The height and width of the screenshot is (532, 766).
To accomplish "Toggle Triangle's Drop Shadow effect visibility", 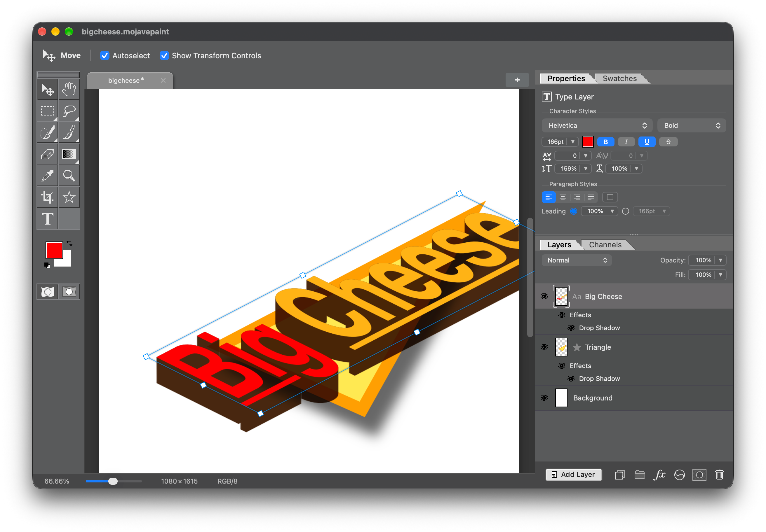I will click(571, 379).
